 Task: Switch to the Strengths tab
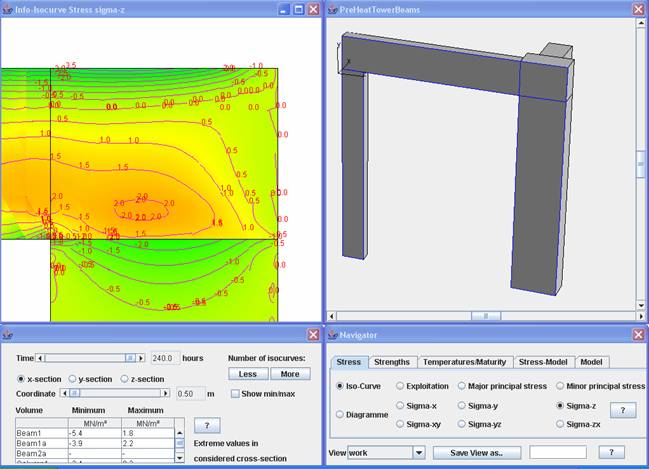392,362
